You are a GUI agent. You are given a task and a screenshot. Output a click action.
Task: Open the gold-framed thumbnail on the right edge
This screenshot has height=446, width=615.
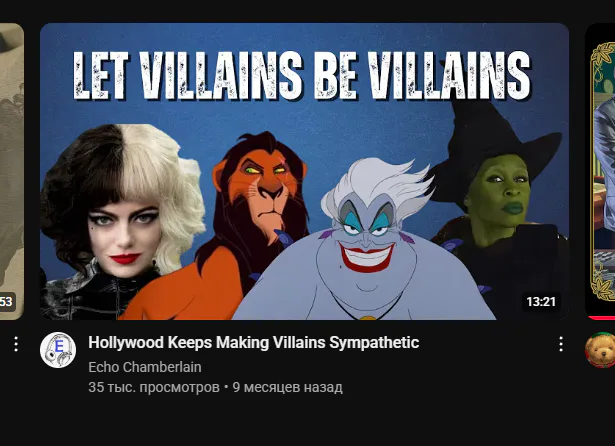tap(600, 171)
